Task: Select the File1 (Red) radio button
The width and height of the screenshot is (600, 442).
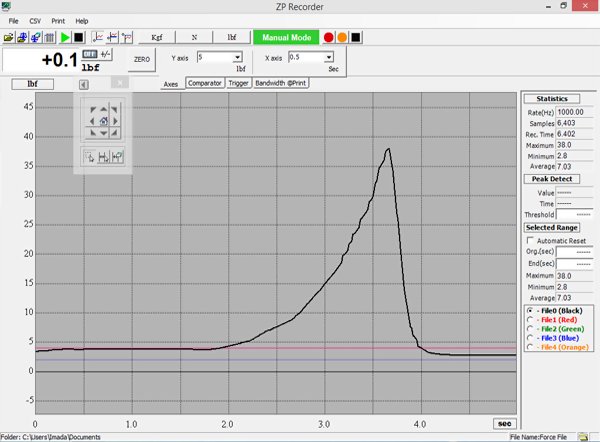Action: [x=530, y=320]
